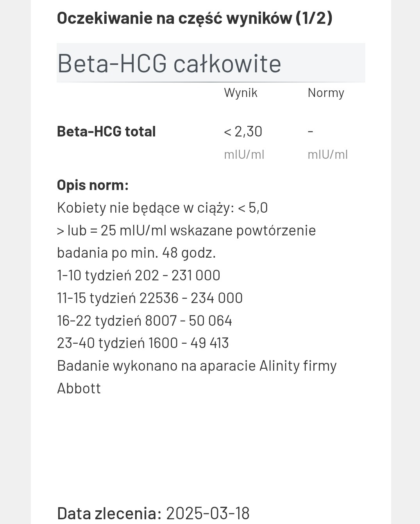Viewport: 420px width, 524px height.
Task: Select the "Beta-HCG całkowite" section header
Action: pos(169,63)
